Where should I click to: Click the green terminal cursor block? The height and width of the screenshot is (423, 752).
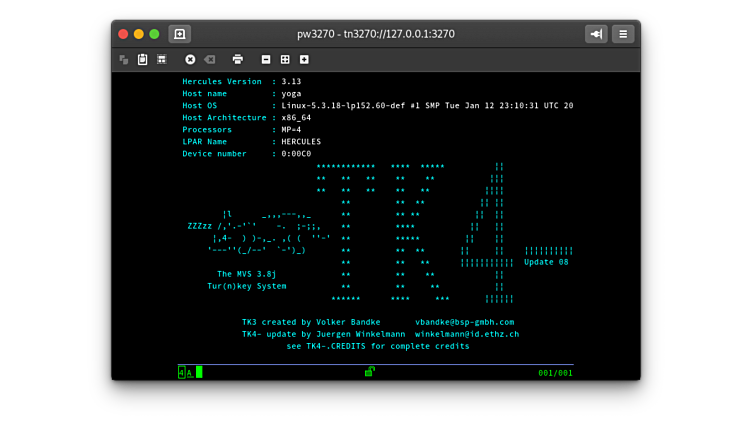coord(199,372)
